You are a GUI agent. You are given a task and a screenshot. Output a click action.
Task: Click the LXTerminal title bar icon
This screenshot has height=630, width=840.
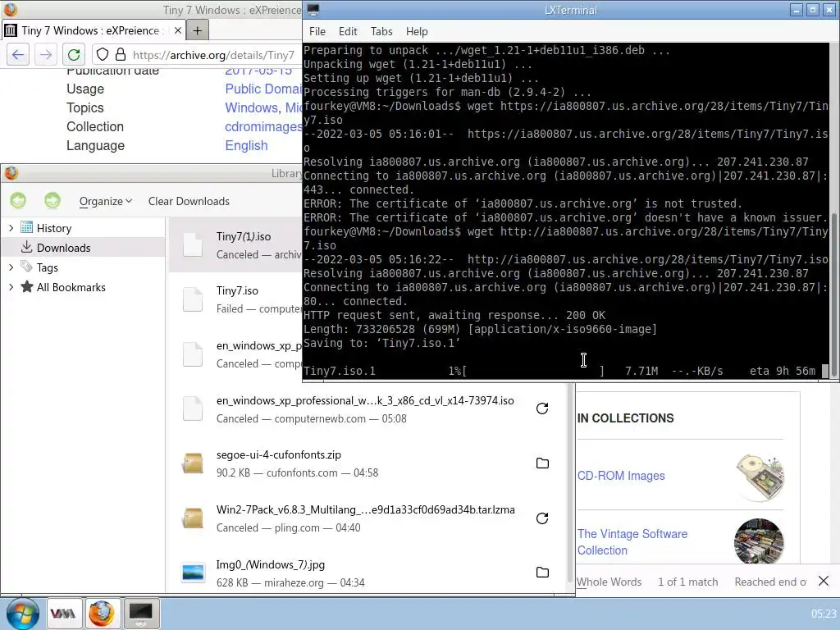[313, 10]
